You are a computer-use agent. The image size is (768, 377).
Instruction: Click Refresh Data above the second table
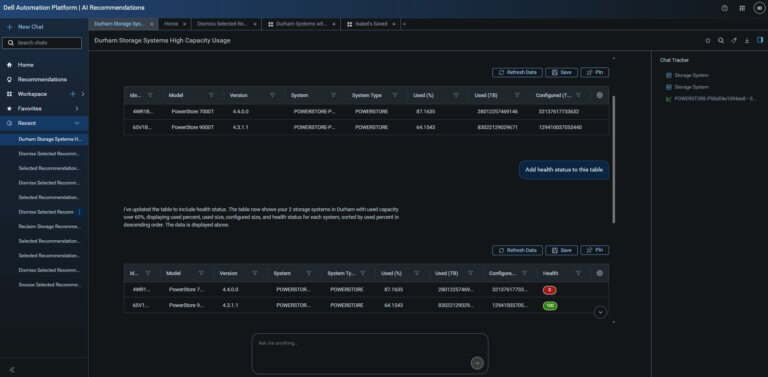pyautogui.click(x=517, y=250)
